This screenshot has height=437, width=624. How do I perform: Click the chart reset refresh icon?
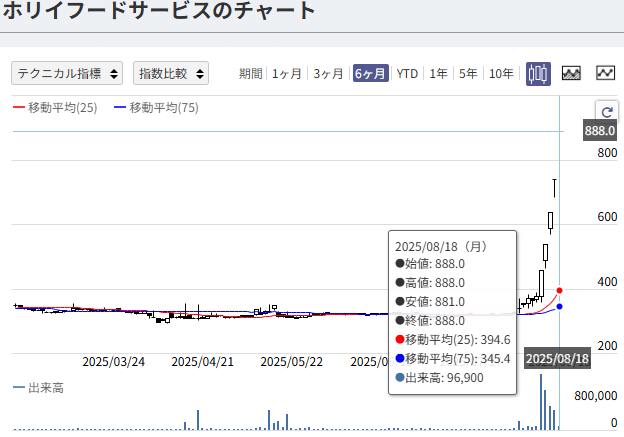coord(607,112)
